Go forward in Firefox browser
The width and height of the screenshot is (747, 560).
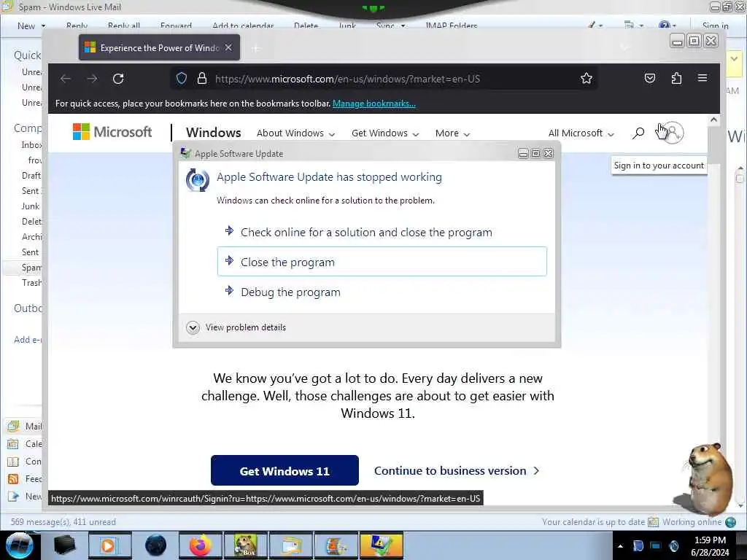point(92,79)
